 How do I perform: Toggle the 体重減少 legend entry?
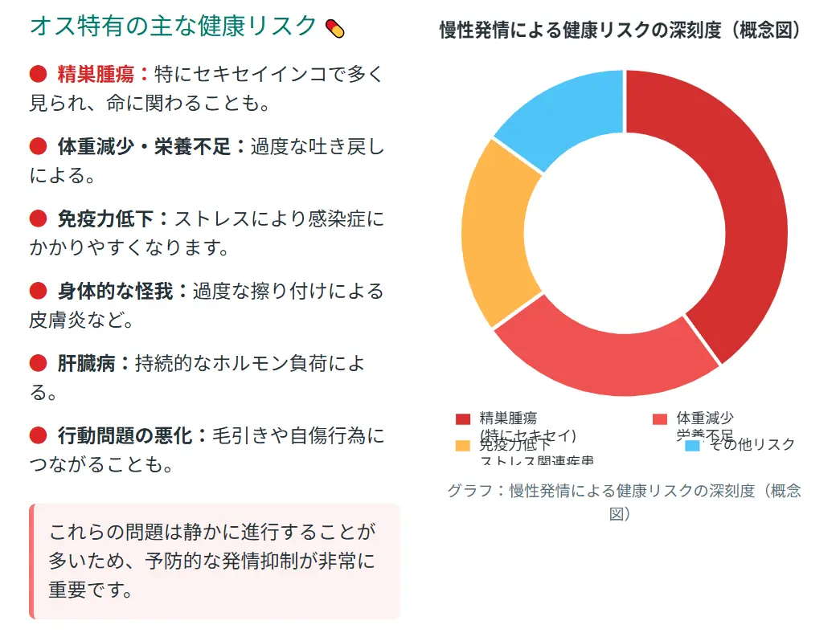coord(693,427)
